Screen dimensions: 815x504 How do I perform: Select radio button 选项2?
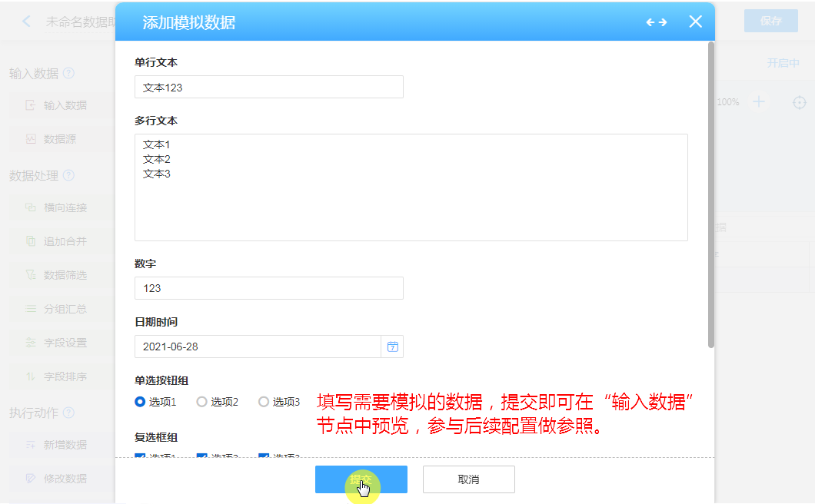pyautogui.click(x=202, y=402)
